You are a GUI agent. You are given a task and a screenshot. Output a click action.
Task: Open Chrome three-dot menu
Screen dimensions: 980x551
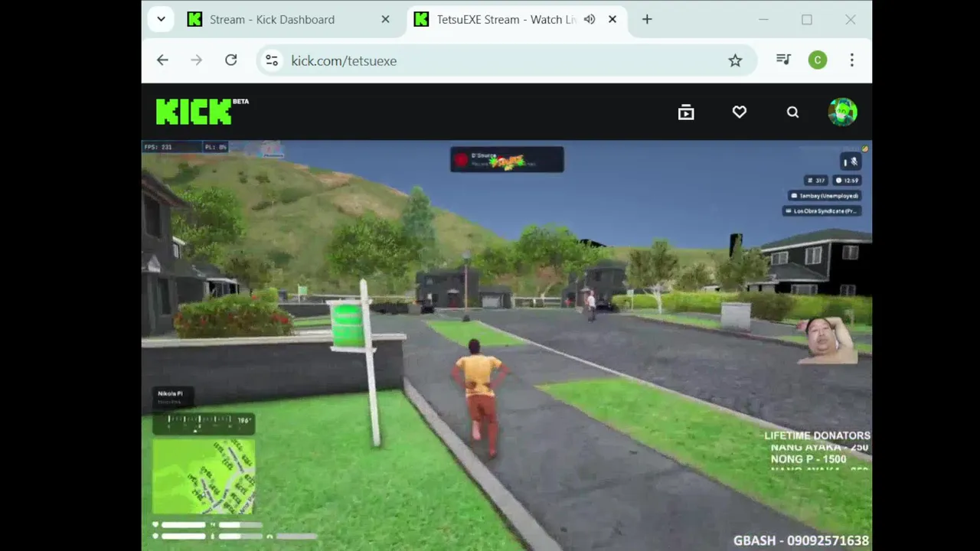pos(852,60)
